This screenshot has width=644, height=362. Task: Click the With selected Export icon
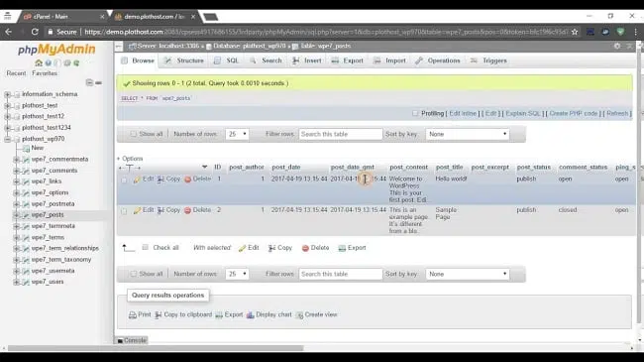tap(342, 248)
